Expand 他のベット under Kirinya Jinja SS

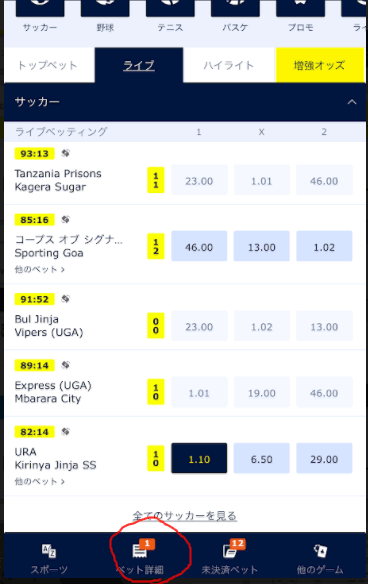(x=39, y=482)
